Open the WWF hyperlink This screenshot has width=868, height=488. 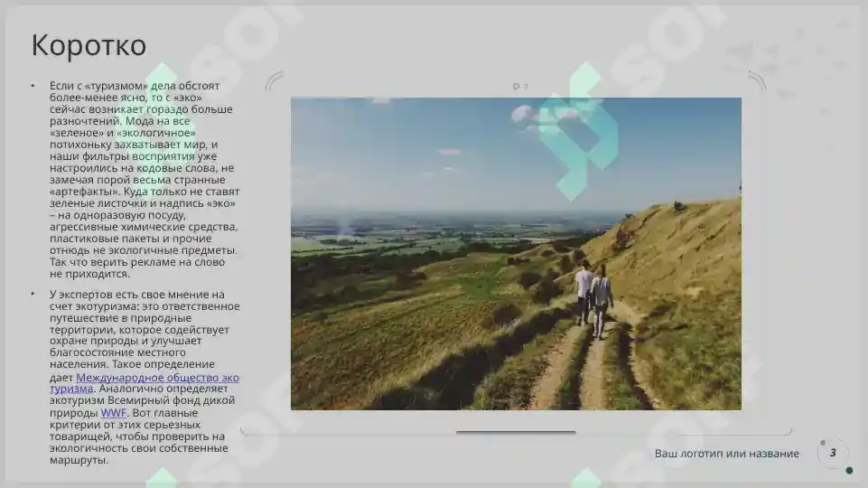(114, 413)
